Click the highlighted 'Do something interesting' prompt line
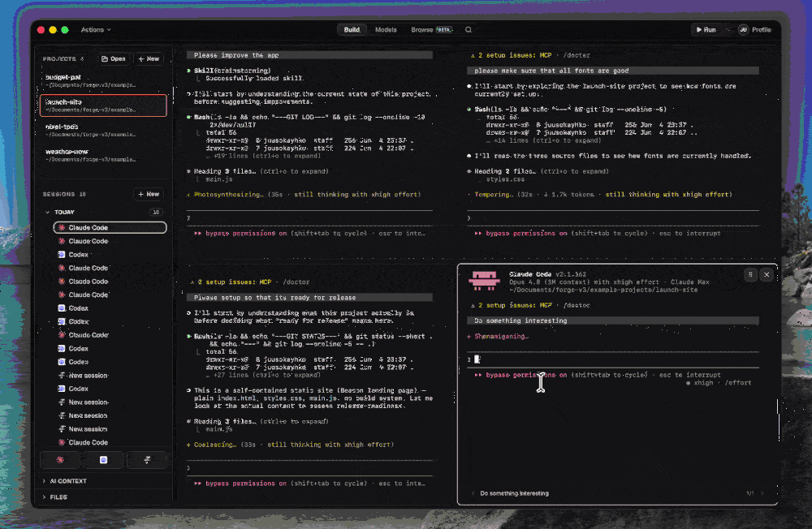The image size is (812, 529). 613,320
